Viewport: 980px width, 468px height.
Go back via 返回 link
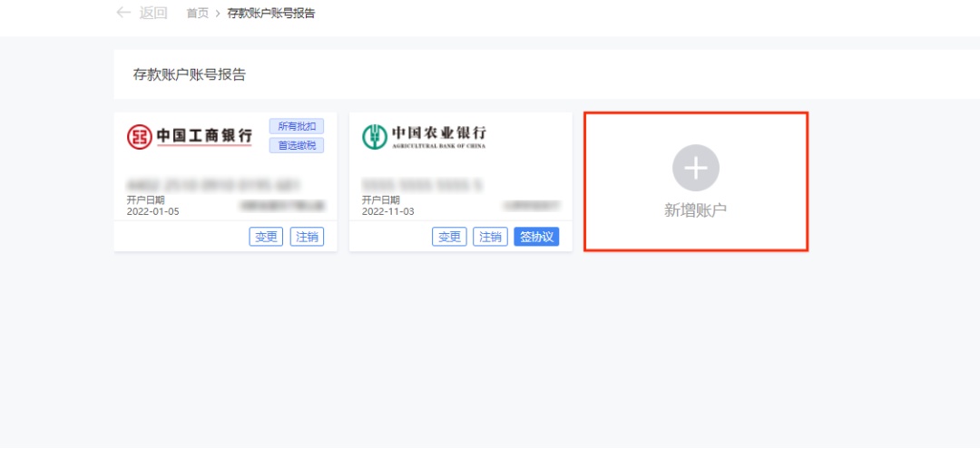pyautogui.click(x=153, y=13)
